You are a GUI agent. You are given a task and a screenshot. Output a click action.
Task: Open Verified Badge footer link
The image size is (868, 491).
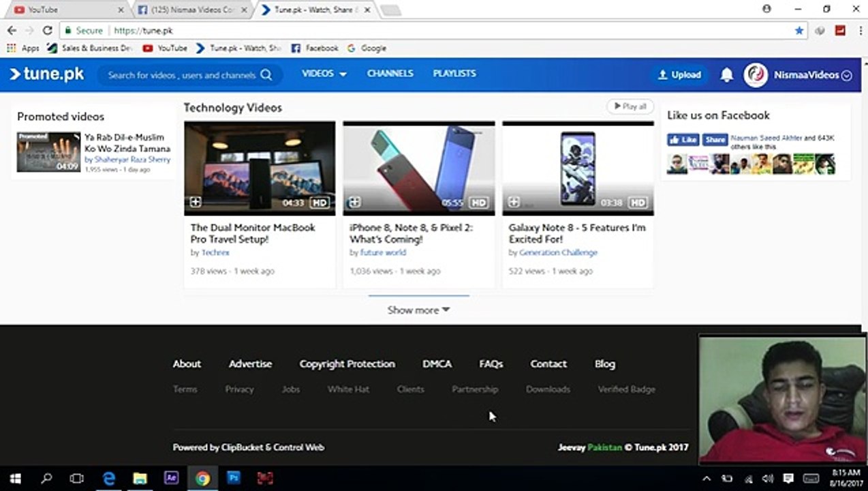(x=626, y=389)
